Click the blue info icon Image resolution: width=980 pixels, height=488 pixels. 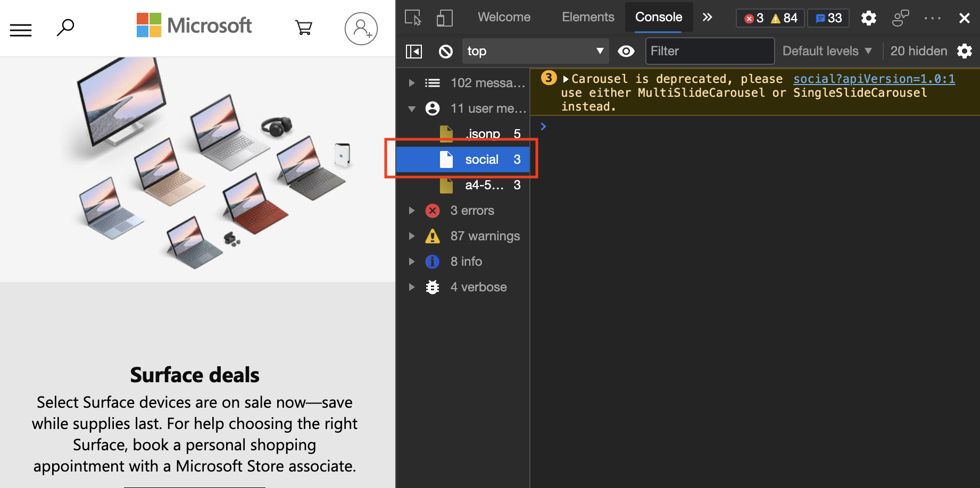click(x=433, y=262)
